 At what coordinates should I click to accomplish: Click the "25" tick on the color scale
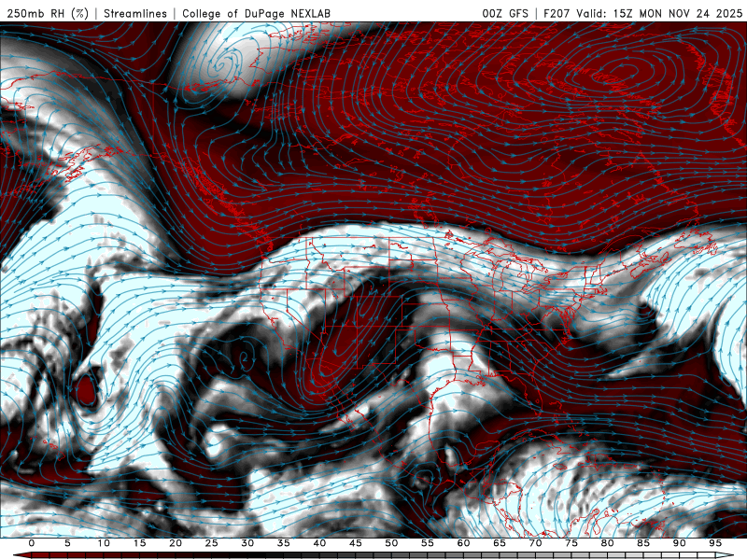pos(212,543)
